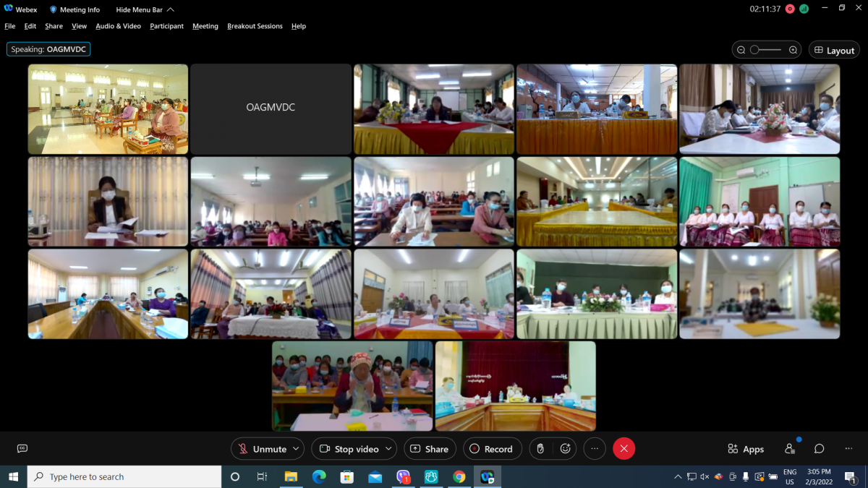Click the zoom in magnifier icon
The image size is (868, 488).
click(x=793, y=50)
